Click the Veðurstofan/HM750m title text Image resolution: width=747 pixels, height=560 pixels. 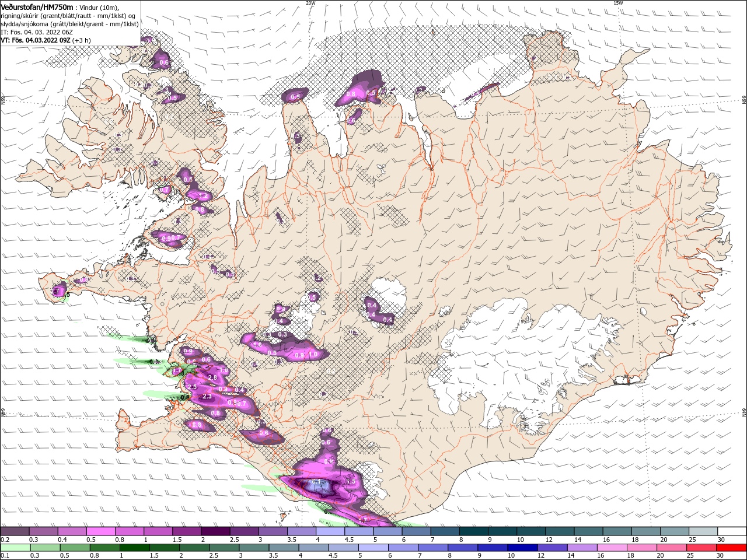[37, 6]
